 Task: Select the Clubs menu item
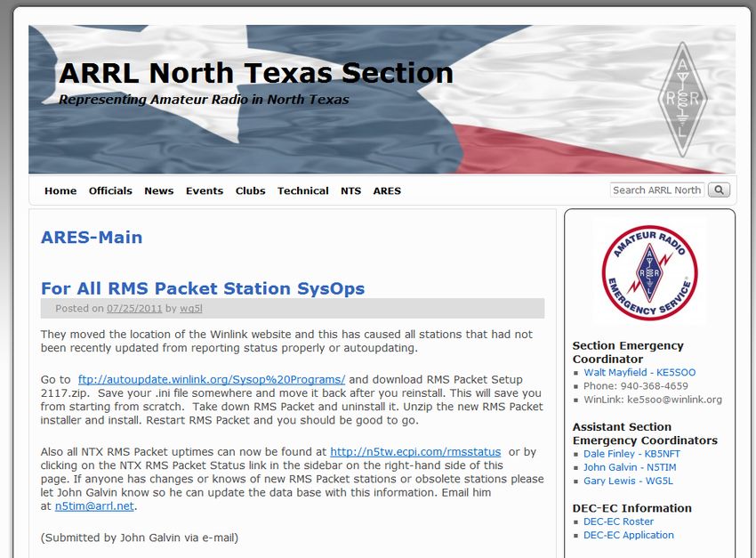pos(250,191)
